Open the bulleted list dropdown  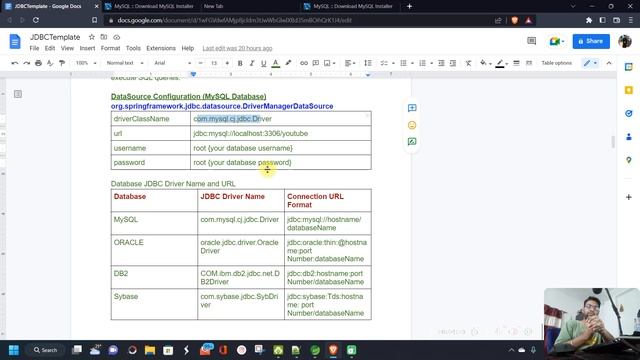407,63
